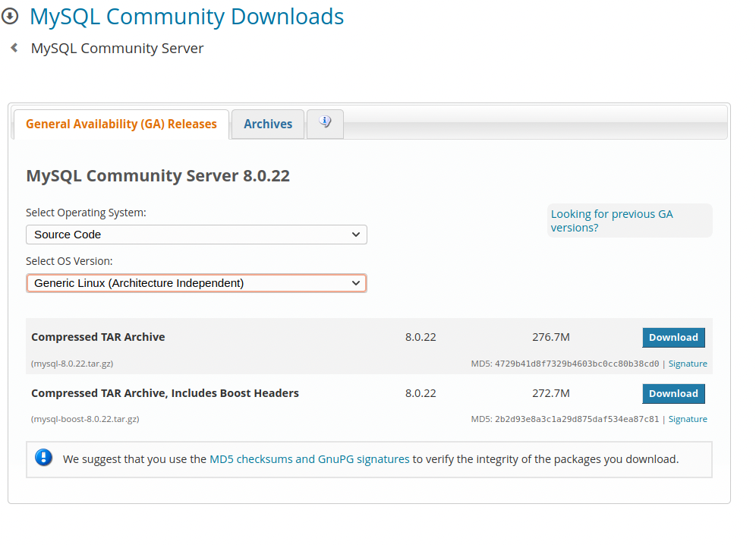Click the MySQL Community Server 8.0.22 heading
Viewport: 756px width, 545px height.
click(158, 175)
